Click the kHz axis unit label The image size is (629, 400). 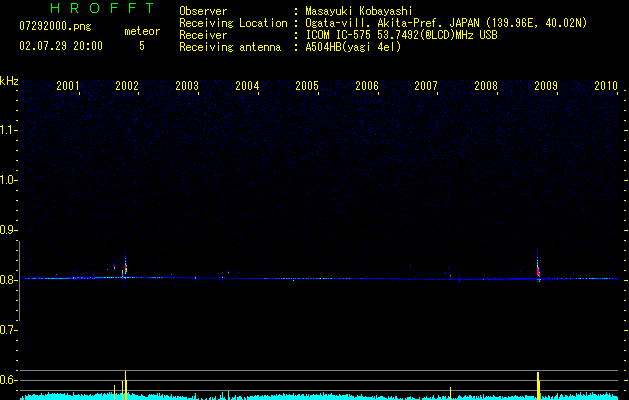point(9,81)
